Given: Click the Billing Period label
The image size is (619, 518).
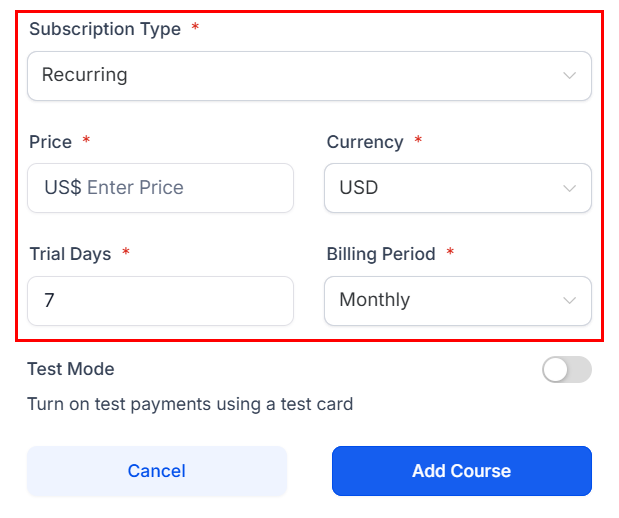Looking at the screenshot, I should [x=381, y=254].
